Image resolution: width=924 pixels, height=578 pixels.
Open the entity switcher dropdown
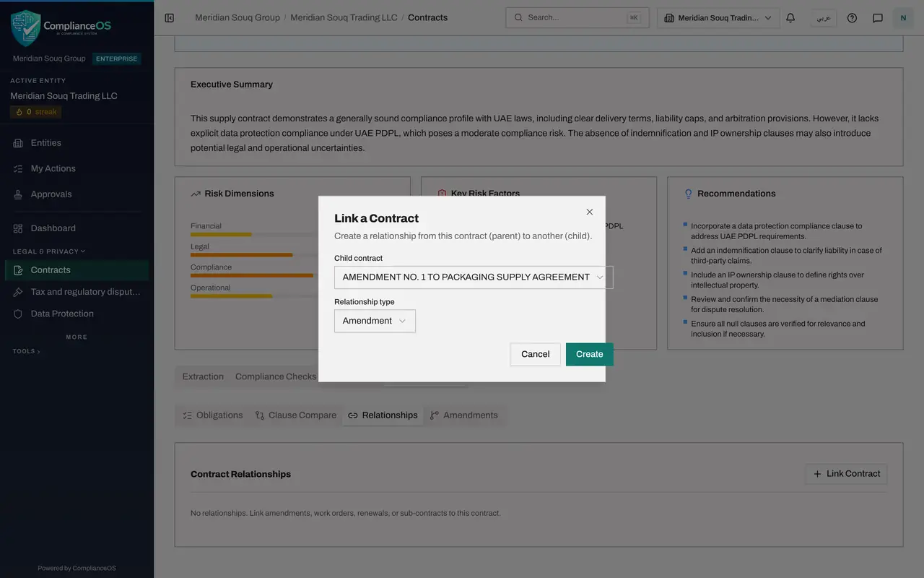[x=718, y=18]
